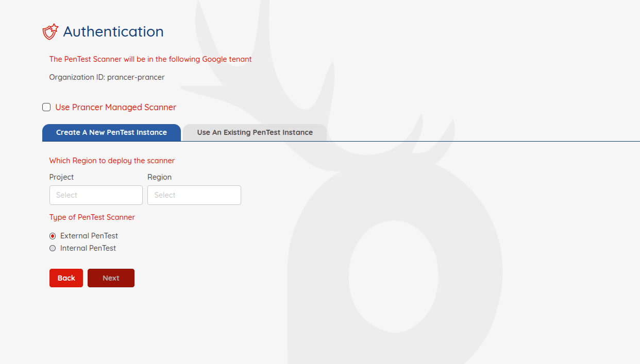Click the Organization ID: prancer-prancer text
The image size is (640, 364).
click(x=107, y=77)
